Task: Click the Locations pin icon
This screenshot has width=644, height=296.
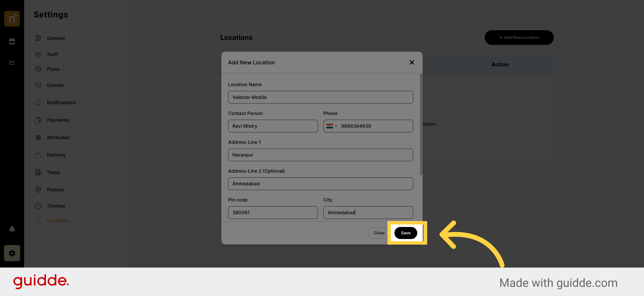Action: click(x=38, y=220)
